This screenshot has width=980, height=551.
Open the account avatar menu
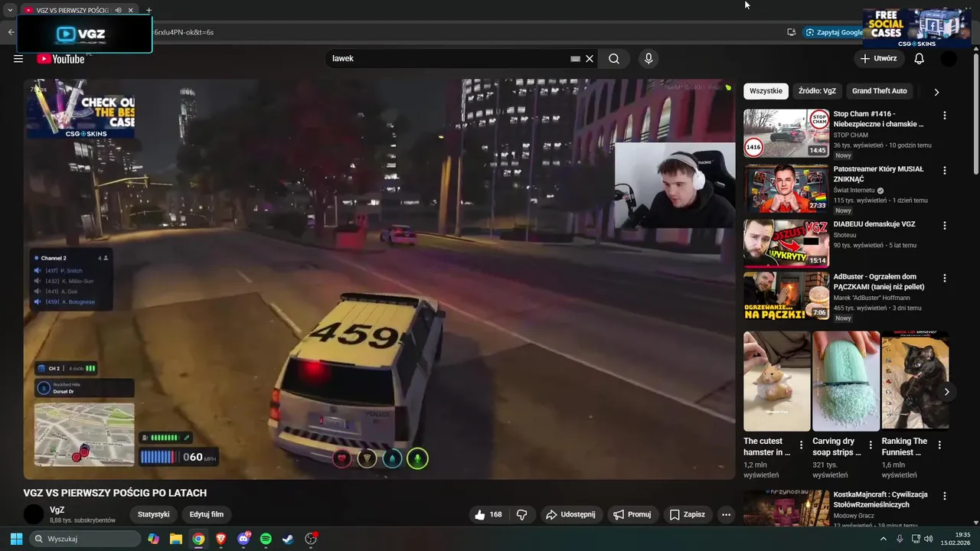pyautogui.click(x=949, y=59)
